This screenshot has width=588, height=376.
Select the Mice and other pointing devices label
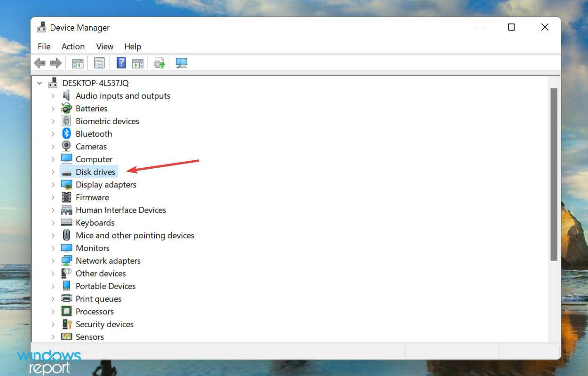pos(135,235)
